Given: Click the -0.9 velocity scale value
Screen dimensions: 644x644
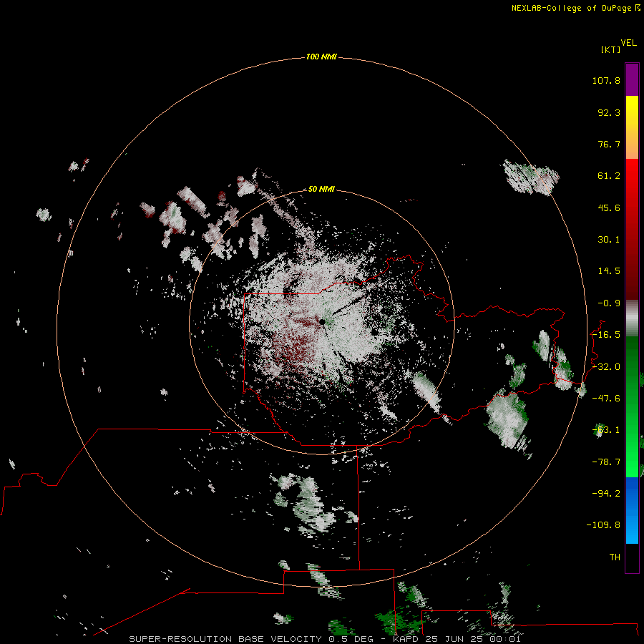Looking at the screenshot, I should (609, 303).
